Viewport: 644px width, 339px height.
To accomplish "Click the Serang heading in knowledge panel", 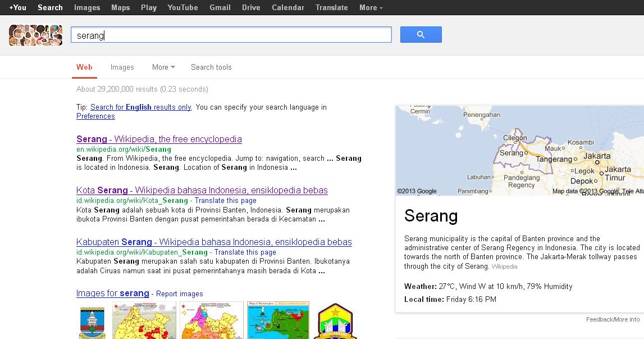I will [431, 216].
